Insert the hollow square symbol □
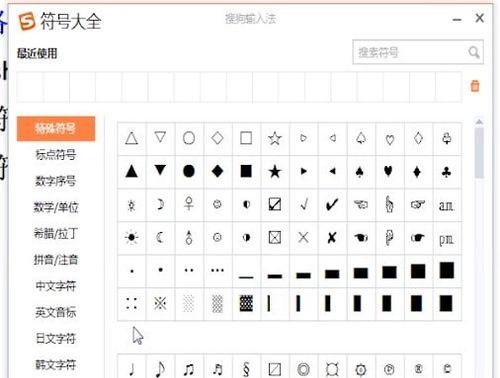The height and width of the screenshot is (378, 500). click(246, 138)
